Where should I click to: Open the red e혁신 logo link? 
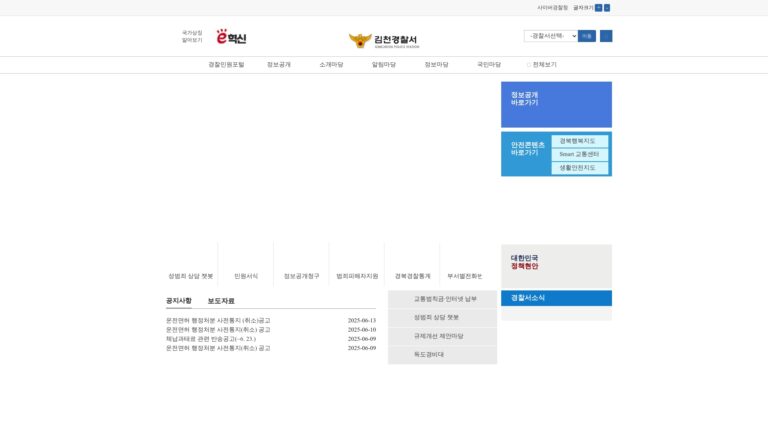[231, 37]
